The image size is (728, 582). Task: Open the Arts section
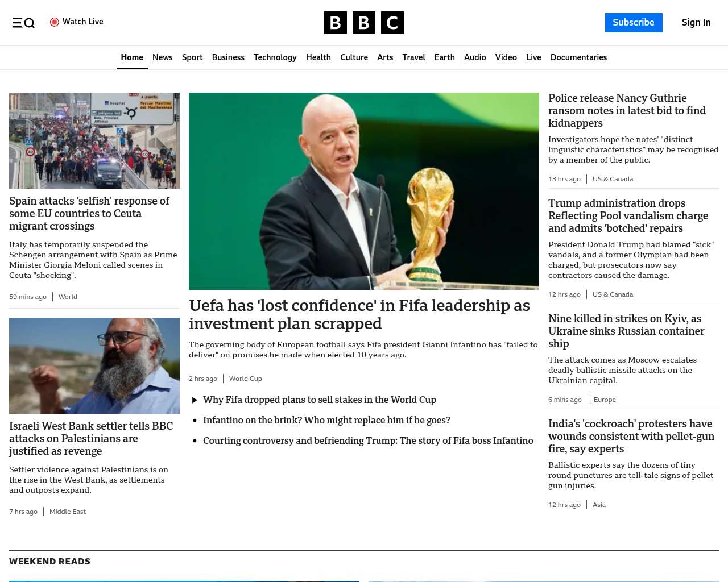coord(385,57)
